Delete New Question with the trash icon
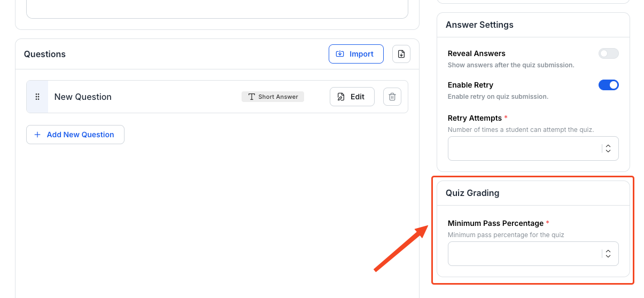The width and height of the screenshot is (644, 298). [x=392, y=97]
